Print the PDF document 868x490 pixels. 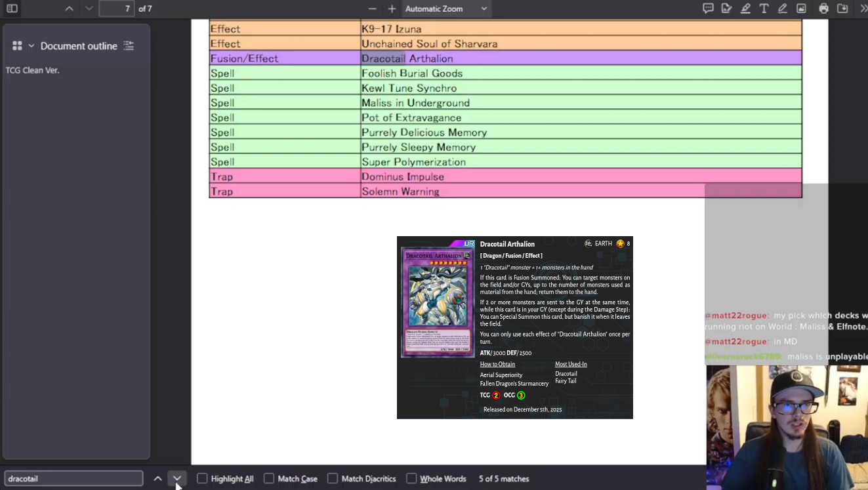pos(824,9)
